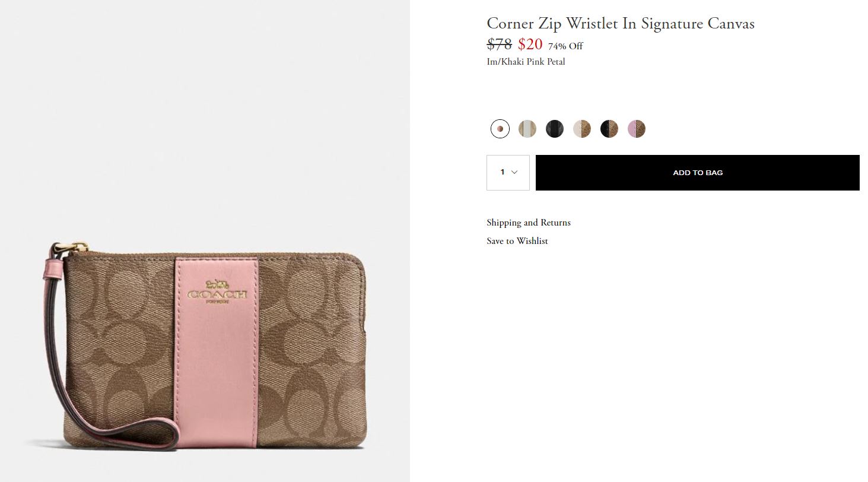Screen dimensions: 868x482
Task: Choose the black and signature canvas swatch
Action: click(609, 128)
